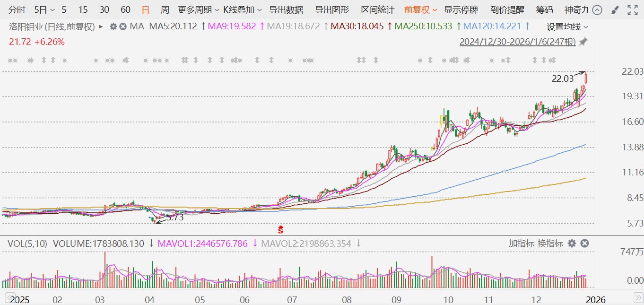Toggle the 筹码 chip distribution panel

(544, 10)
